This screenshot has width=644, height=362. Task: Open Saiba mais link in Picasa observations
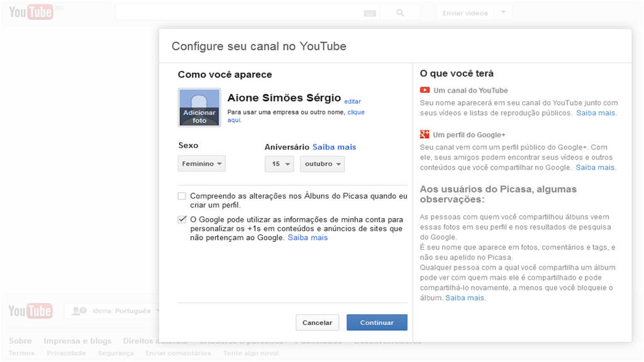click(x=466, y=298)
